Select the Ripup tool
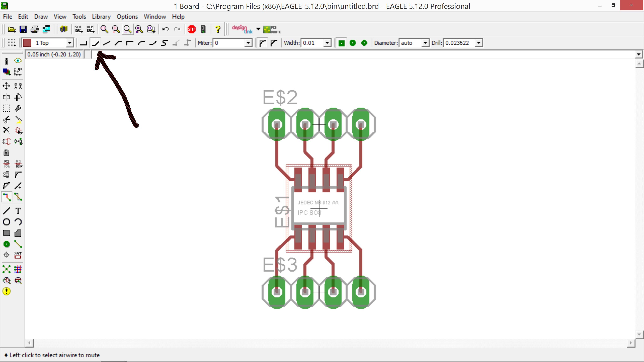This screenshot has width=644, height=362. 18,197
